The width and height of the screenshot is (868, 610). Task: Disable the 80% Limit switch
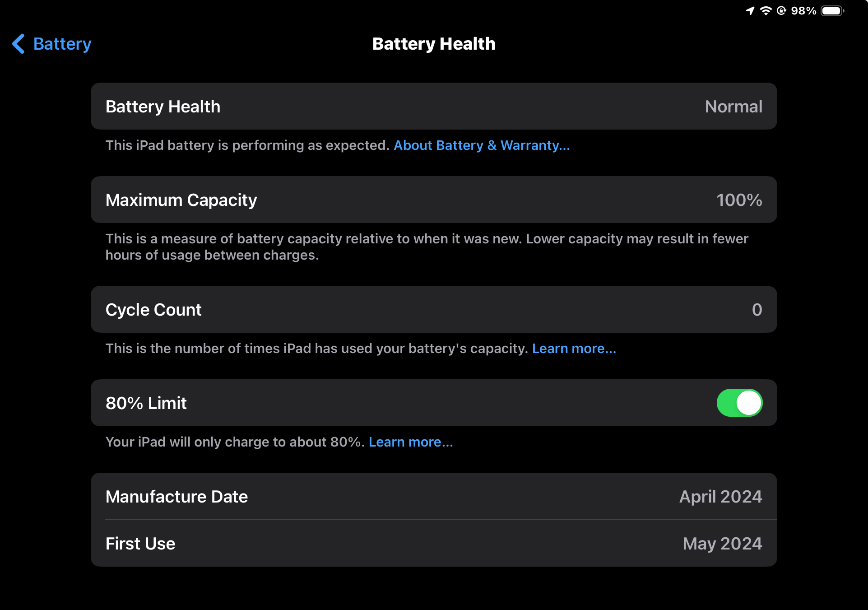point(739,403)
